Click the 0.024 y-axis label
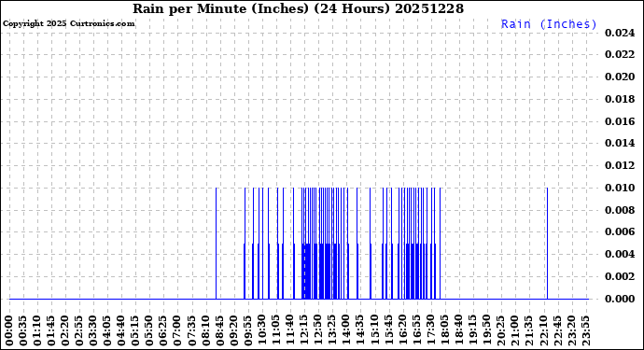 620,33
